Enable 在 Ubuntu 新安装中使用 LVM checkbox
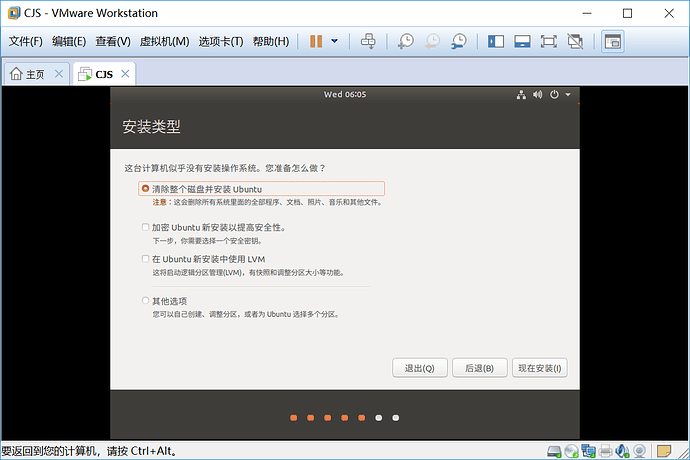Image resolution: width=690 pixels, height=460 pixels. [145, 259]
